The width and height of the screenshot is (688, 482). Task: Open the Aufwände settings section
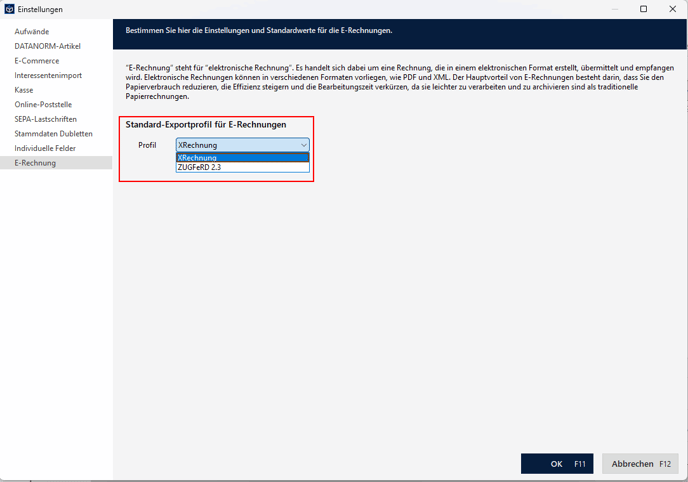click(32, 32)
